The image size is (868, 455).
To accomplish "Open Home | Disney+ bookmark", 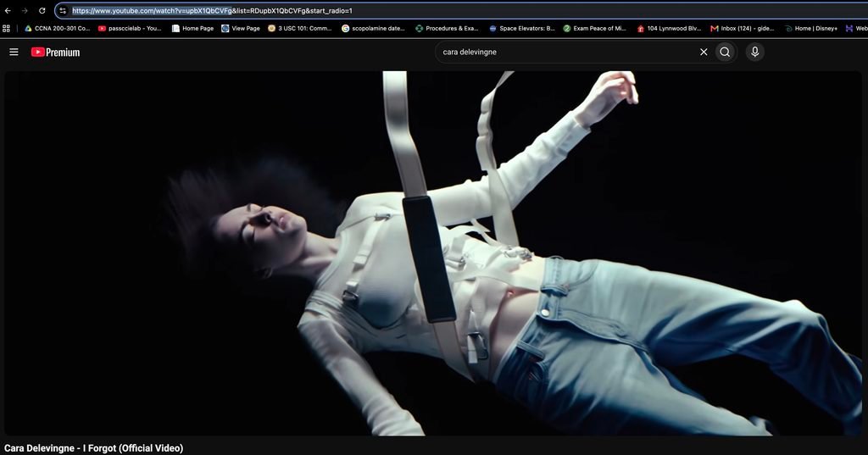I will [811, 28].
